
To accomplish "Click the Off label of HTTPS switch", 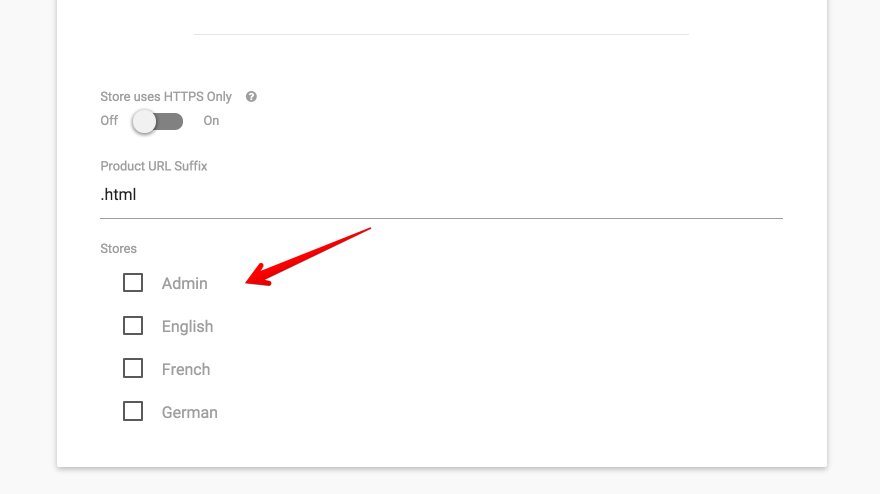I will point(109,121).
